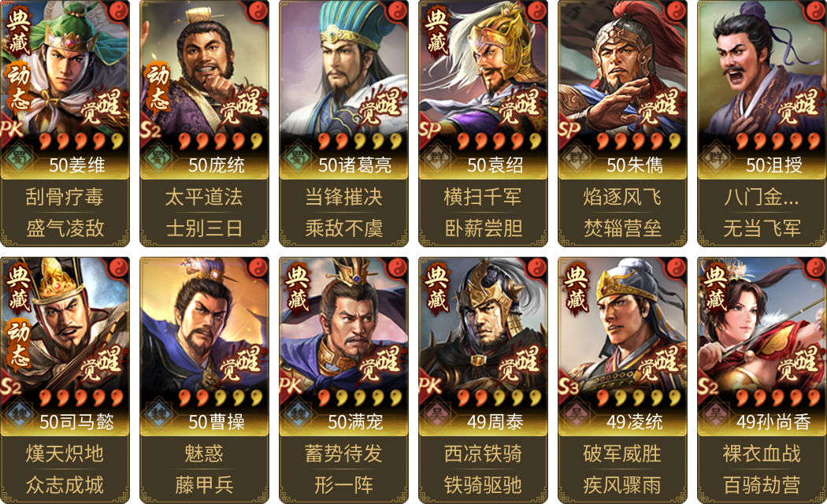Click the yin-yang icon on 诸葛亮's card

click(x=399, y=10)
